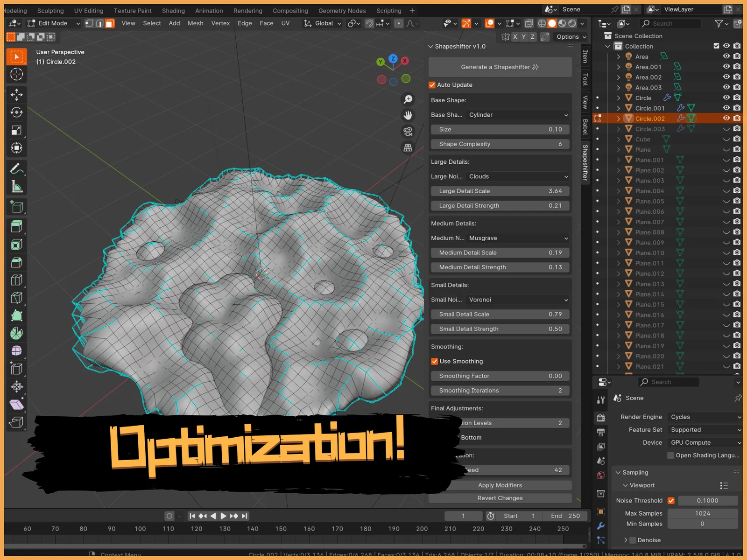Toggle proportional editing in the header
Screen dimensions: 747x560
click(399, 23)
